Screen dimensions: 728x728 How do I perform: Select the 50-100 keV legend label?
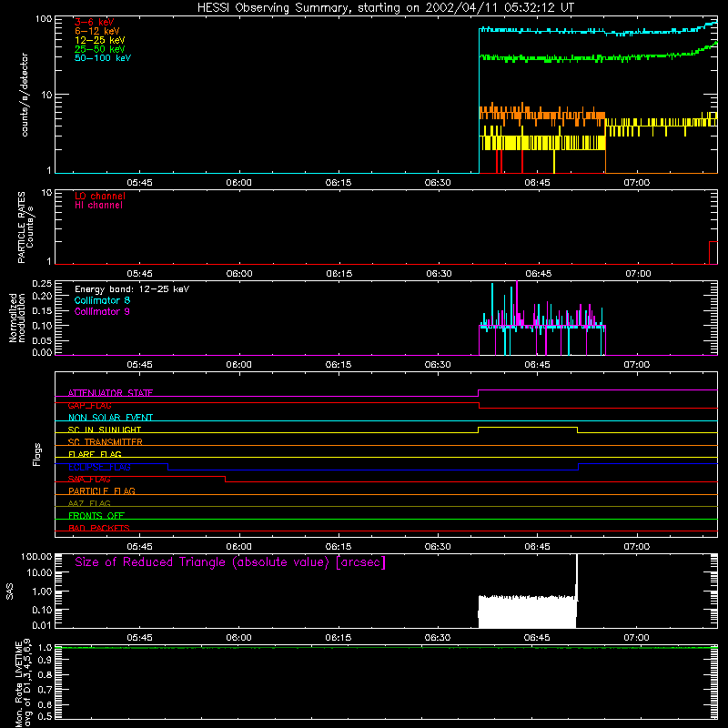103,58
